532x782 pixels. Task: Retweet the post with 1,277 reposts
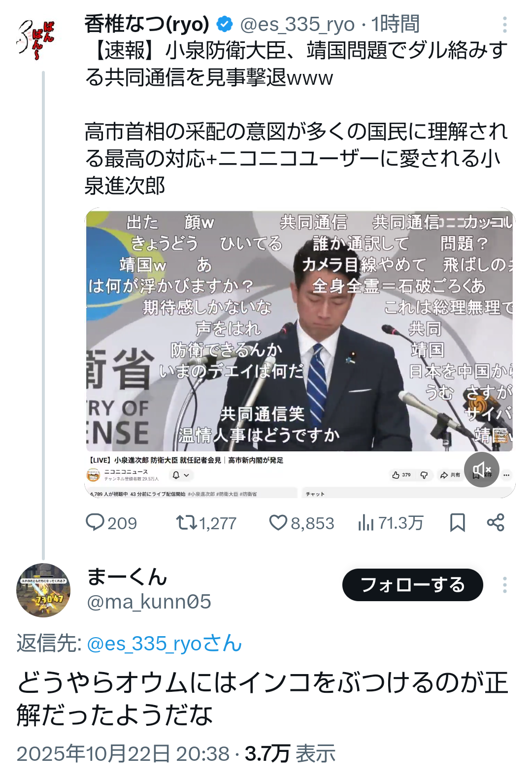pos(187,522)
